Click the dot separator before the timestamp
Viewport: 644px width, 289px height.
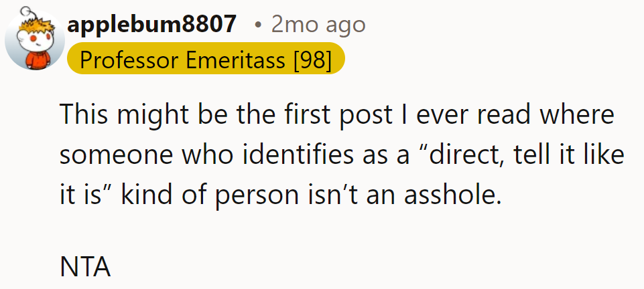click(258, 25)
